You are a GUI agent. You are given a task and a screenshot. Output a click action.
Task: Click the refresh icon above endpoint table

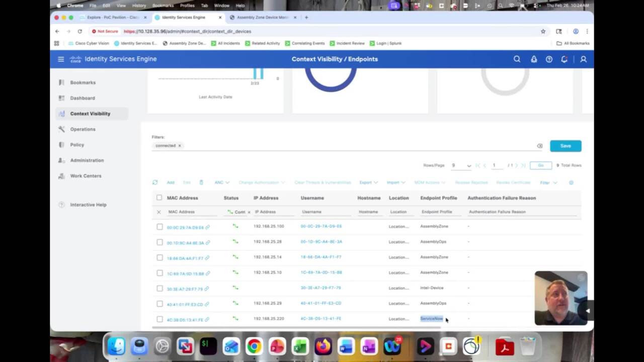(155, 183)
